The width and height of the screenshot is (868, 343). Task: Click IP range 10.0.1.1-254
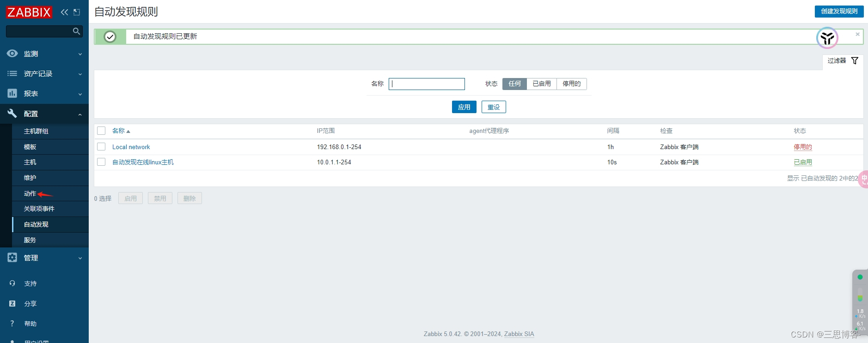(x=334, y=162)
